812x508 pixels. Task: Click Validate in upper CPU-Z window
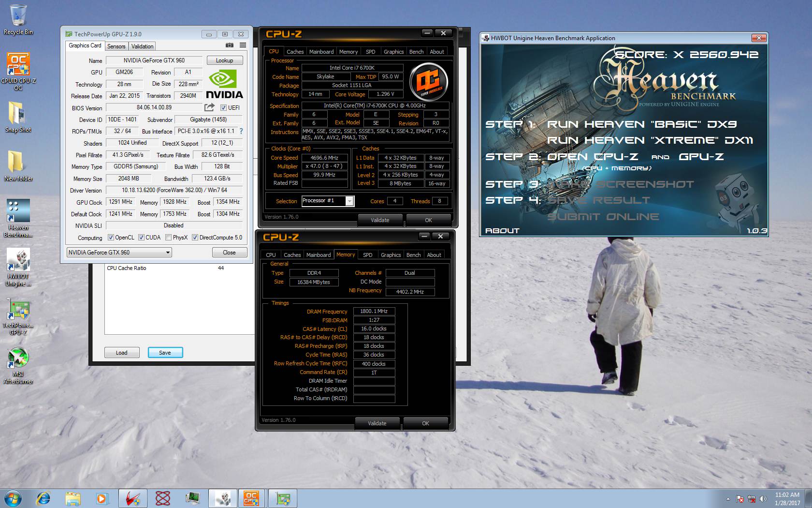coord(380,220)
